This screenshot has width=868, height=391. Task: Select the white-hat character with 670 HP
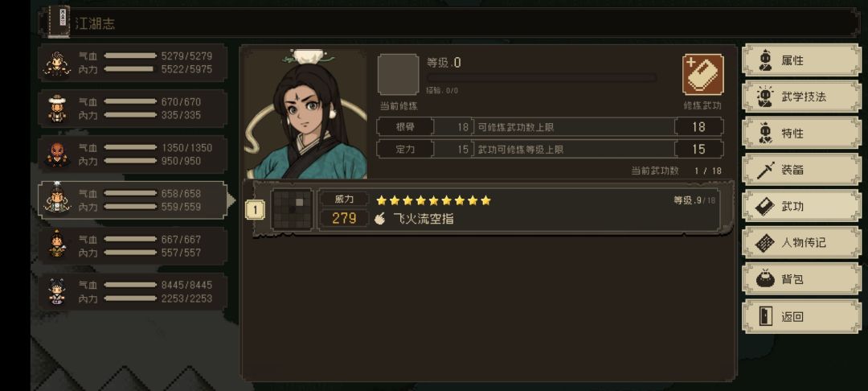[57, 109]
